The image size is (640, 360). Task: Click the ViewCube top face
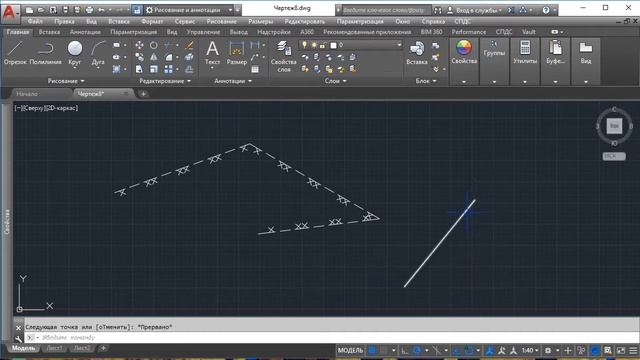click(x=614, y=126)
